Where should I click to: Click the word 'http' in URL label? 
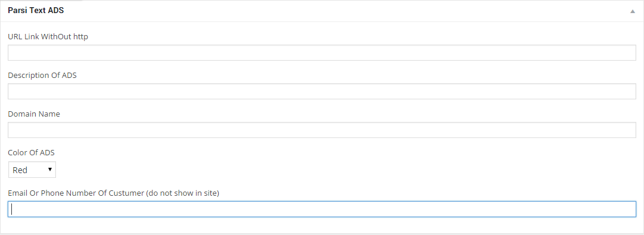tap(81, 36)
